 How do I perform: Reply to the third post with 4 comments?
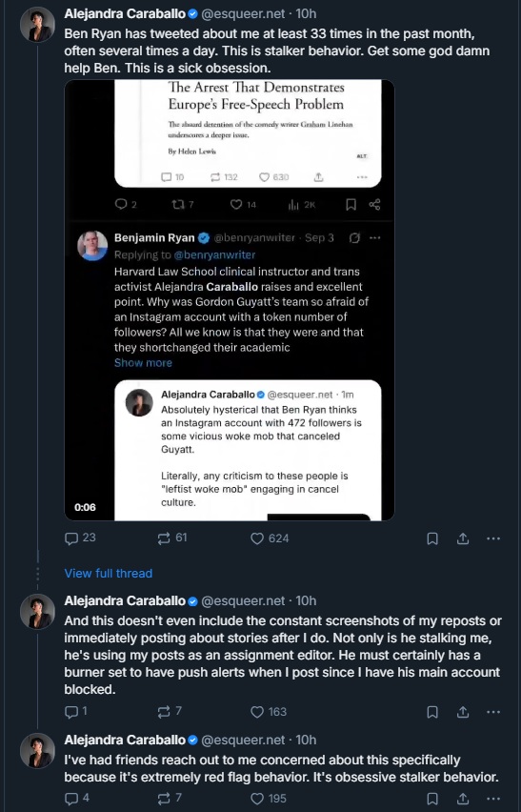[76, 799]
